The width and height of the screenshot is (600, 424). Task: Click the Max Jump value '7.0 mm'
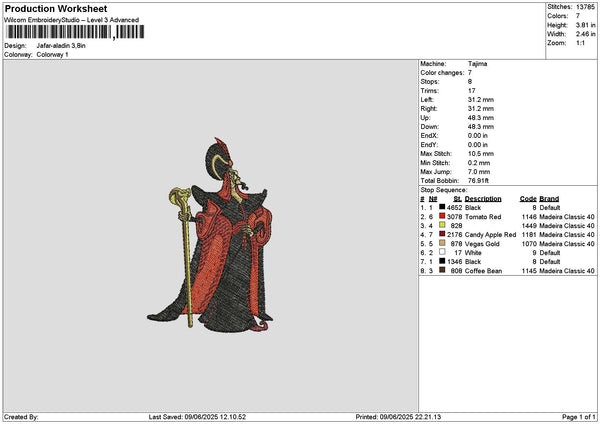click(479, 172)
